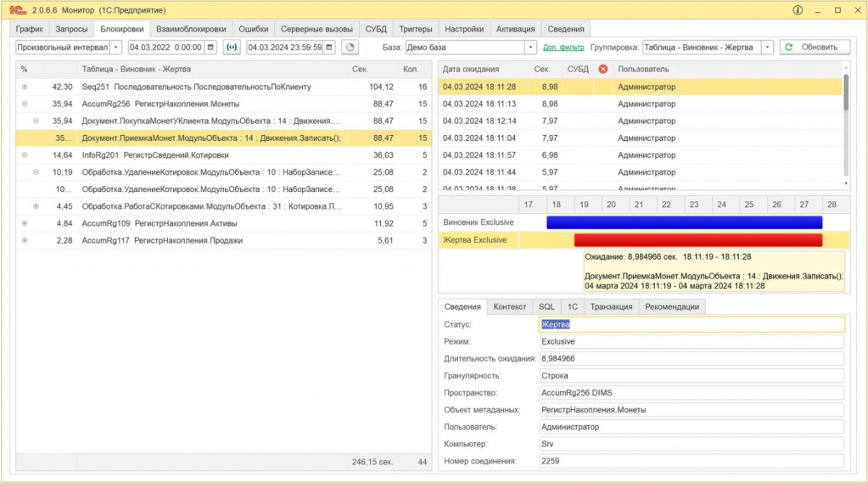Switch to the top Сведения tab
The image size is (868, 483).
coord(566,29)
